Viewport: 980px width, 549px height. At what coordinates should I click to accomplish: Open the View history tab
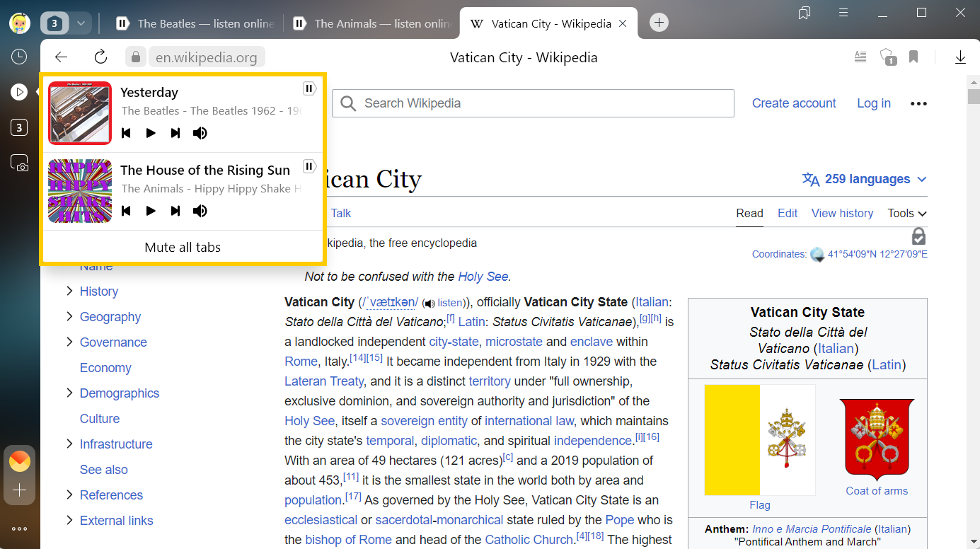click(x=842, y=213)
